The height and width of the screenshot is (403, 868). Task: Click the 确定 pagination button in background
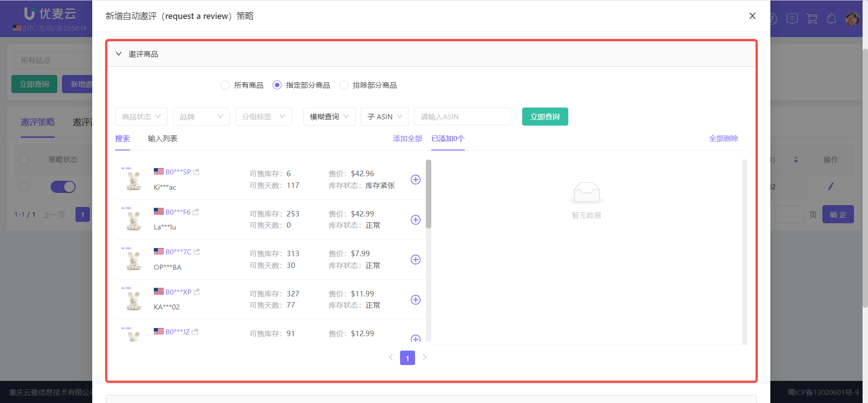click(x=838, y=215)
